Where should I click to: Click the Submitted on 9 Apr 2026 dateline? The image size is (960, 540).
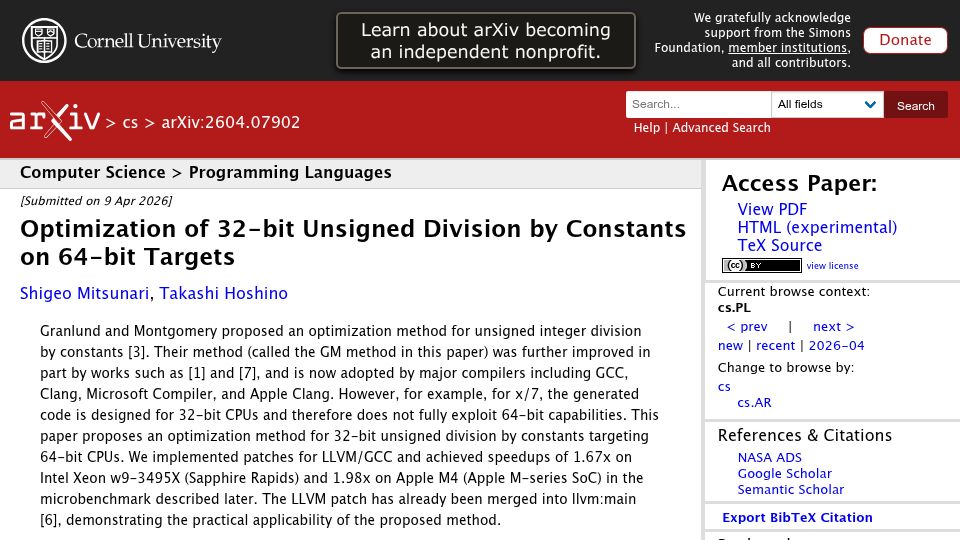96,201
